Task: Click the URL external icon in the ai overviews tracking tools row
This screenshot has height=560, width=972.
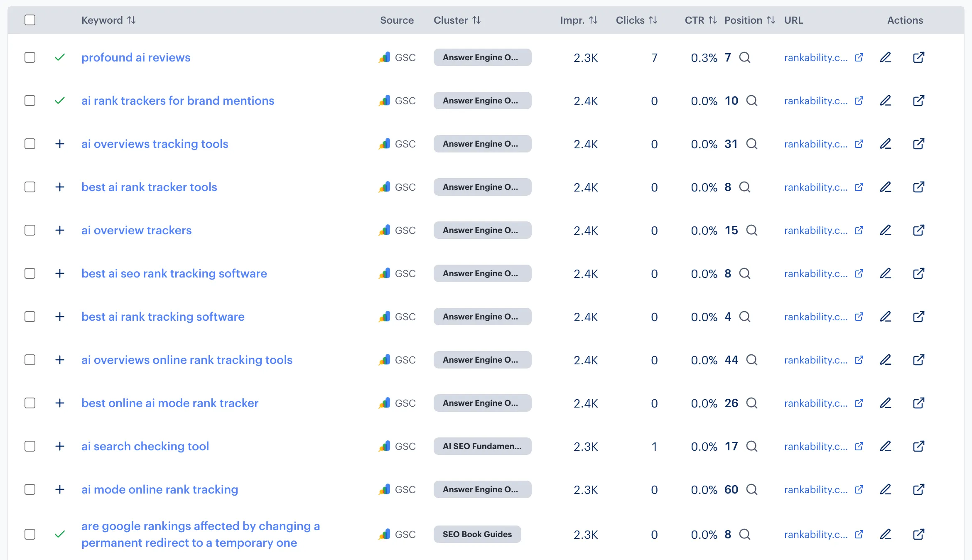Action: coord(859,144)
